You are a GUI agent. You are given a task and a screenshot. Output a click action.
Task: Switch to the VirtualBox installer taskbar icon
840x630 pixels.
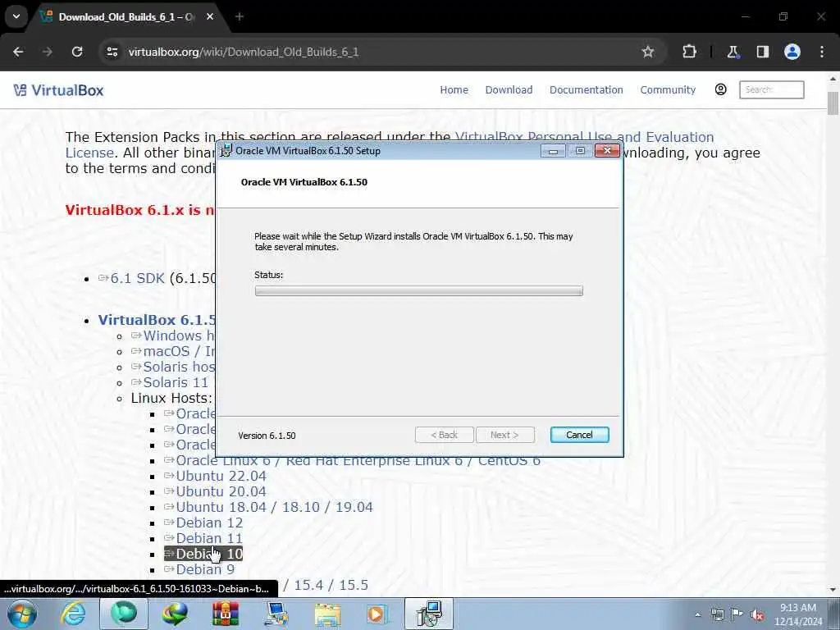[x=428, y=614]
